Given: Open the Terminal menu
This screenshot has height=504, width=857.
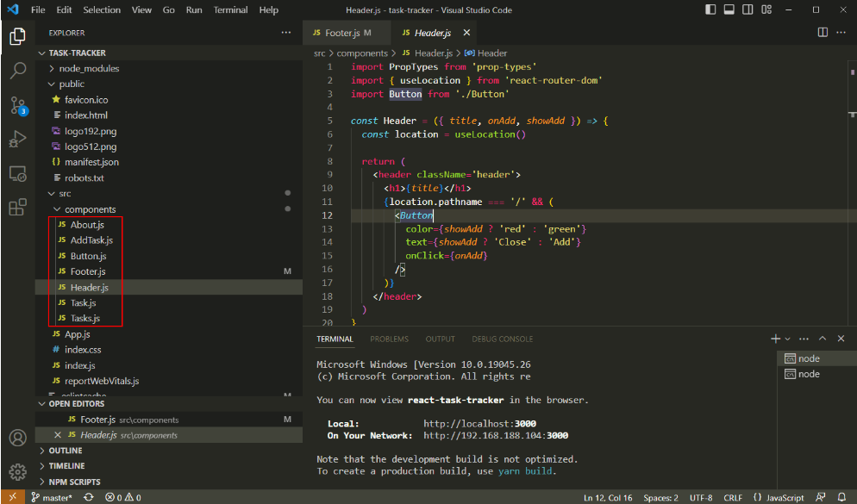Looking at the screenshot, I should point(230,10).
